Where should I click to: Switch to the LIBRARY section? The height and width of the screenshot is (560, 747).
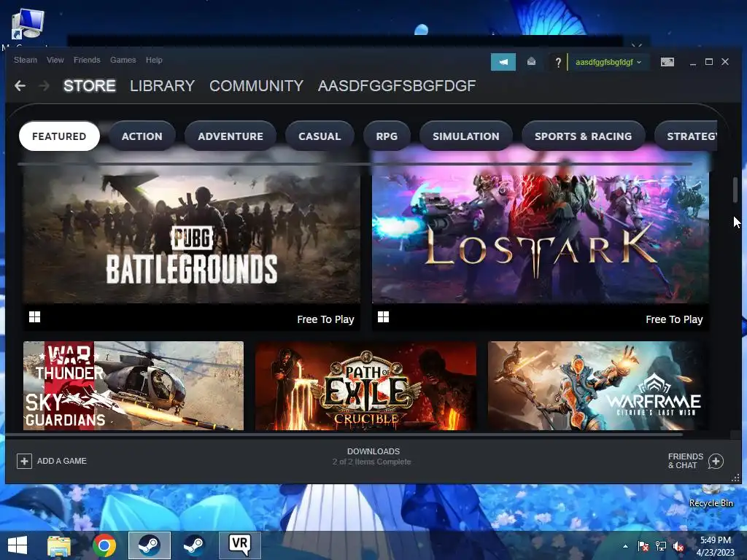pyautogui.click(x=162, y=86)
